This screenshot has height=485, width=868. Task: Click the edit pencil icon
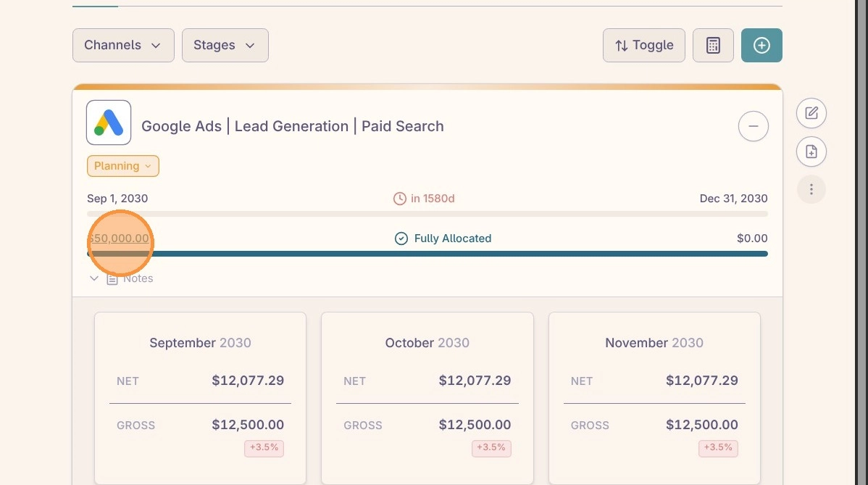(811, 113)
